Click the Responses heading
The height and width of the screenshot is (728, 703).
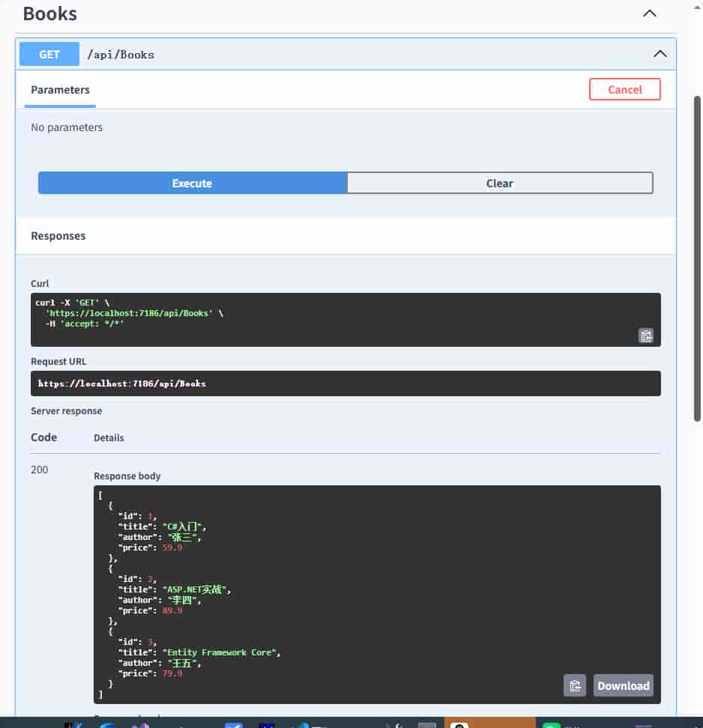(x=58, y=236)
